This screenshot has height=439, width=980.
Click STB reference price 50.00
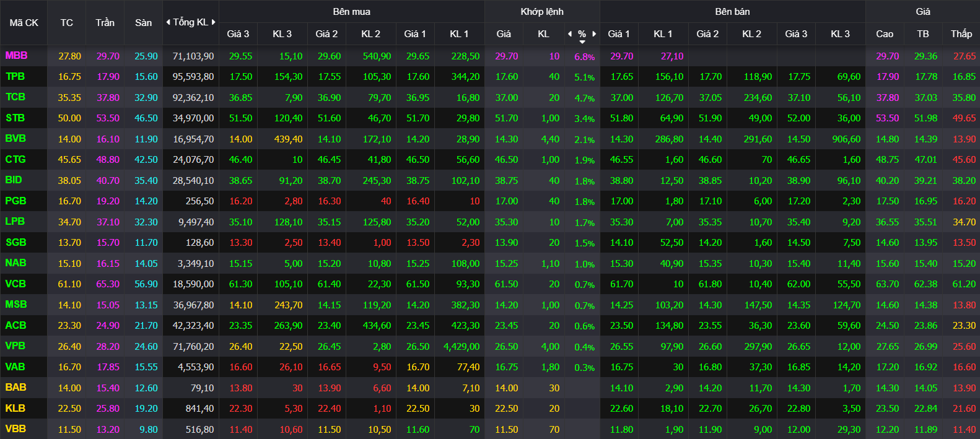pyautogui.click(x=69, y=118)
